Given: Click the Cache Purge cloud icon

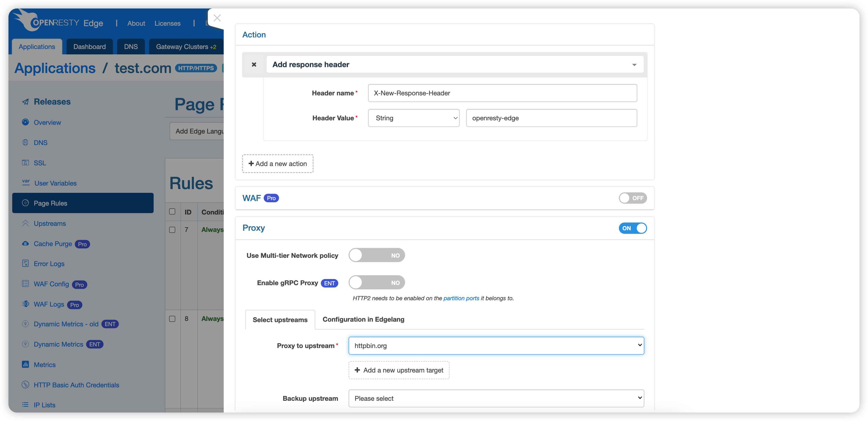Looking at the screenshot, I should pos(25,243).
